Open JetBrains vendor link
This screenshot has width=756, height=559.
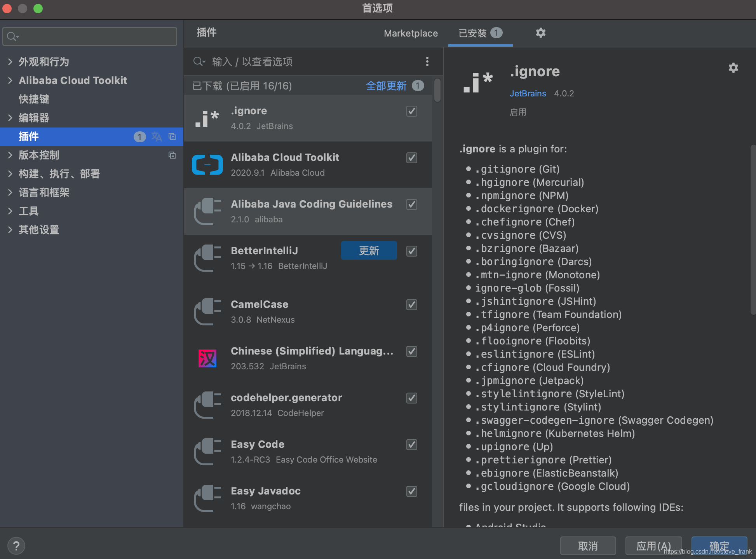[x=528, y=93]
